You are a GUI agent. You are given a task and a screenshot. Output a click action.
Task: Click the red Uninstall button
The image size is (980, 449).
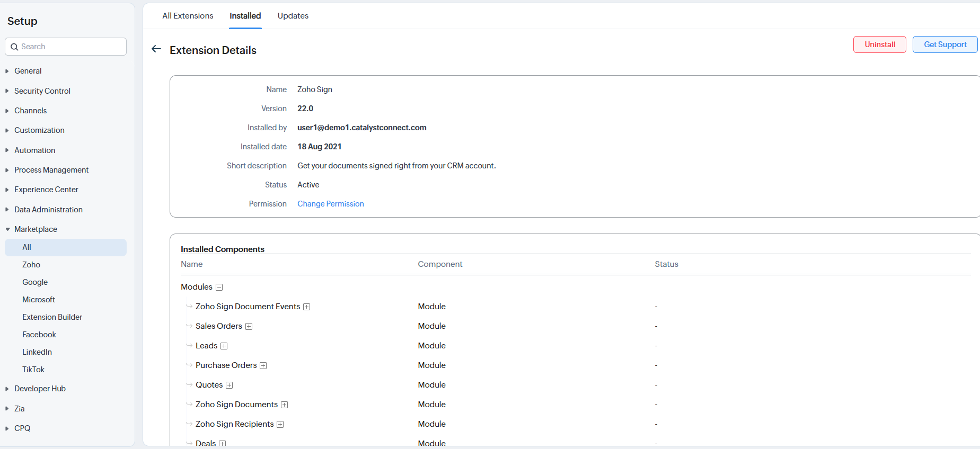[x=879, y=44]
